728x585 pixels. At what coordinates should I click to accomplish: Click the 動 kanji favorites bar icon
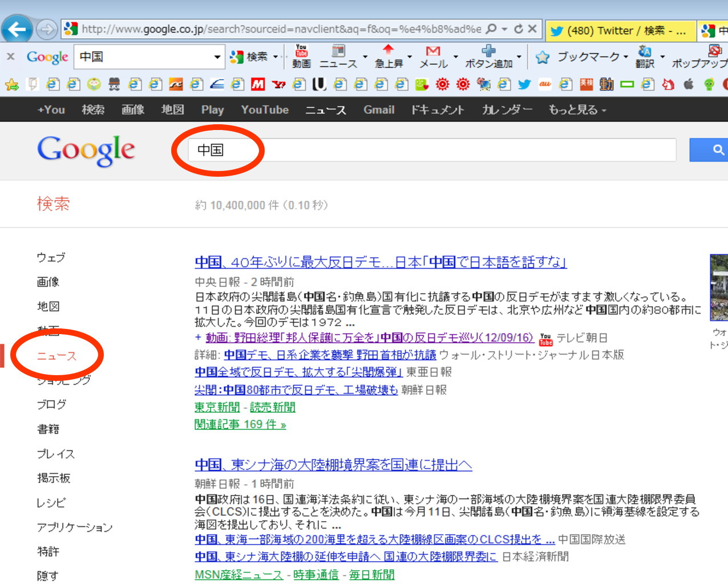point(606,85)
